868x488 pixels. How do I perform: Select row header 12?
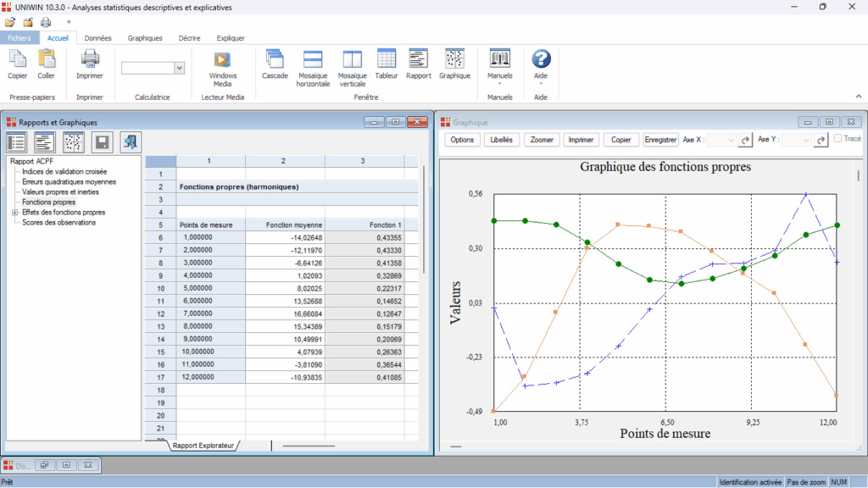160,313
